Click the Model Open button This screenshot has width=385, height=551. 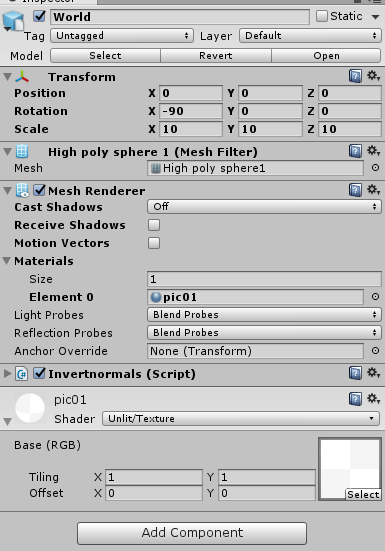pos(326,56)
